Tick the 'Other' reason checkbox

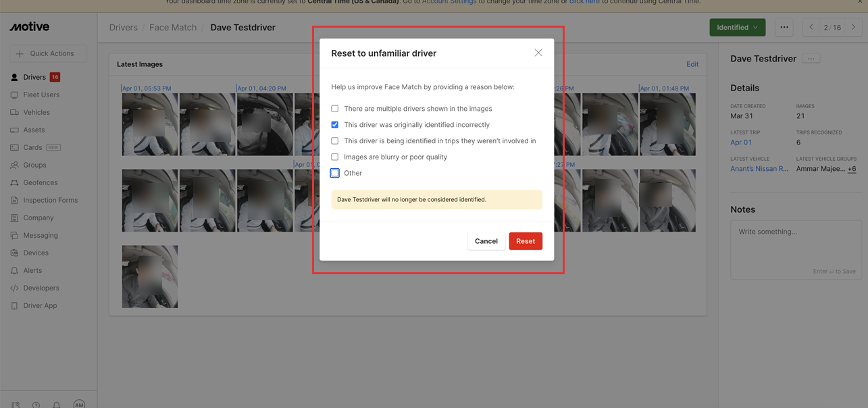[x=334, y=174]
